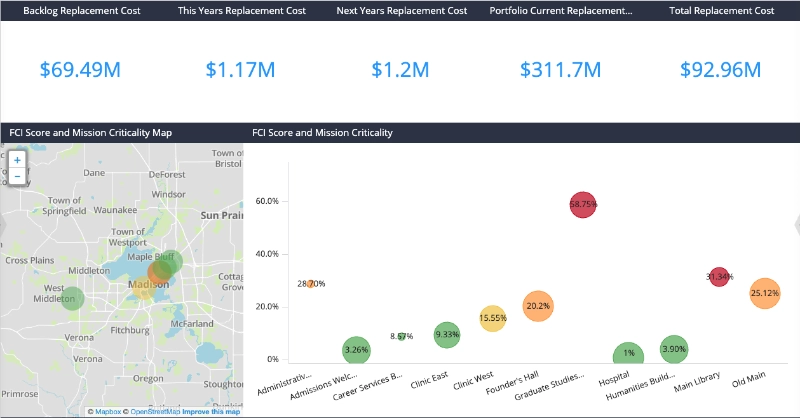This screenshot has width=800, height=418.
Task: Select the Humanities Building 3.90% bubble
Action: click(674, 349)
